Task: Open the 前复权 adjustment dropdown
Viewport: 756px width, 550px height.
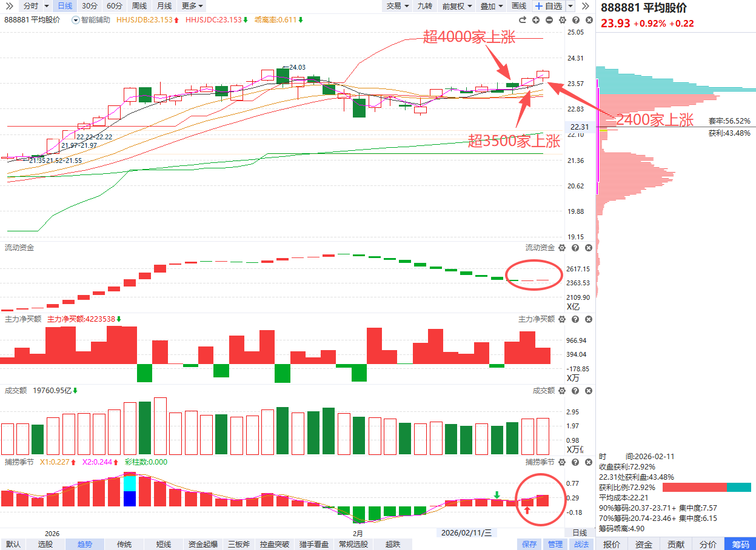Action: [x=457, y=6]
